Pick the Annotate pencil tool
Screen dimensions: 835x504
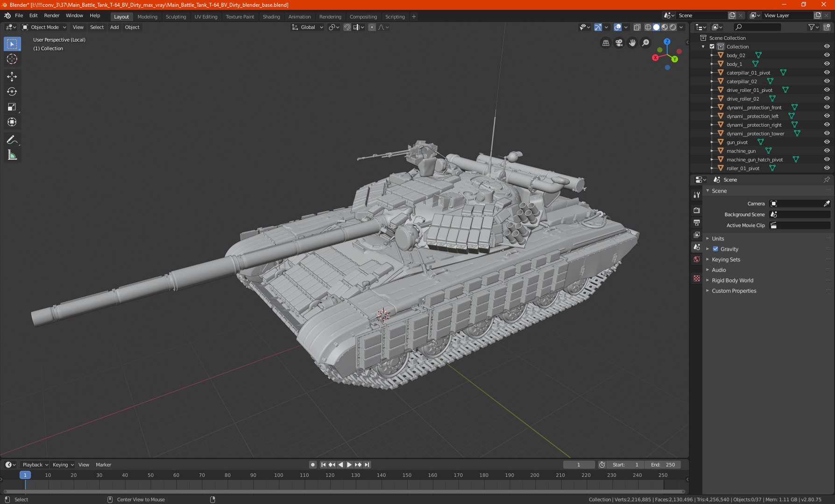12,140
